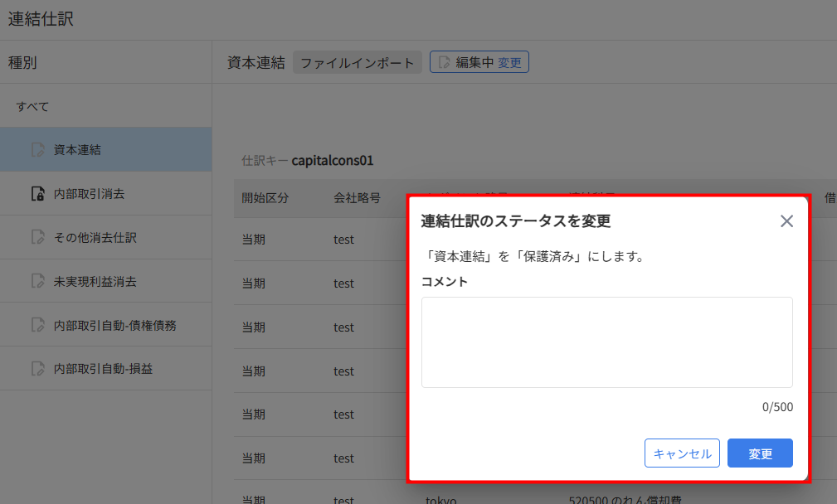Viewport: 837px width, 504px height.
Task: Click the 変更 link beside 編集中
Action: pyautogui.click(x=509, y=62)
